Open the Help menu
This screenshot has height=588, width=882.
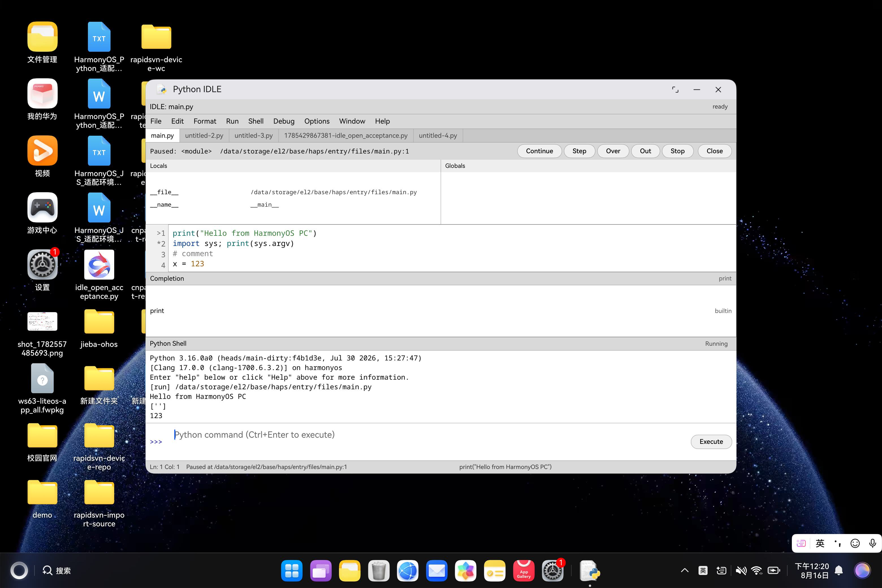tap(382, 121)
